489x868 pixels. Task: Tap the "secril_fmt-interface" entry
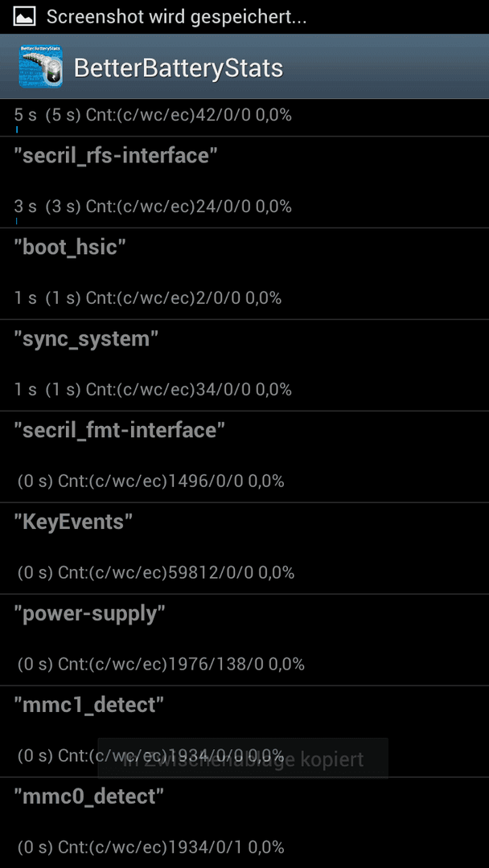[244, 457]
